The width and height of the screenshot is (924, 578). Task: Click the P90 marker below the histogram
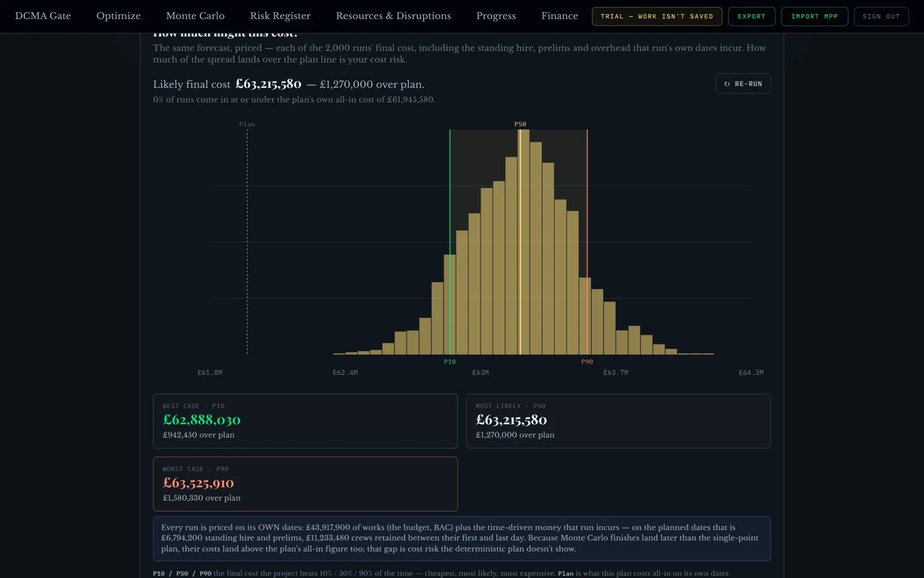(x=587, y=362)
